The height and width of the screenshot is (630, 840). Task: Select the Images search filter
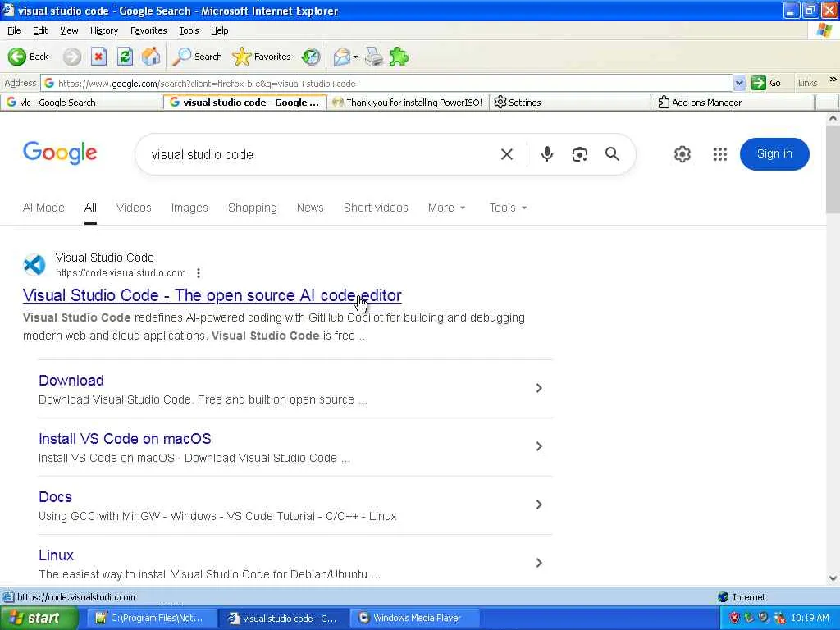click(189, 208)
